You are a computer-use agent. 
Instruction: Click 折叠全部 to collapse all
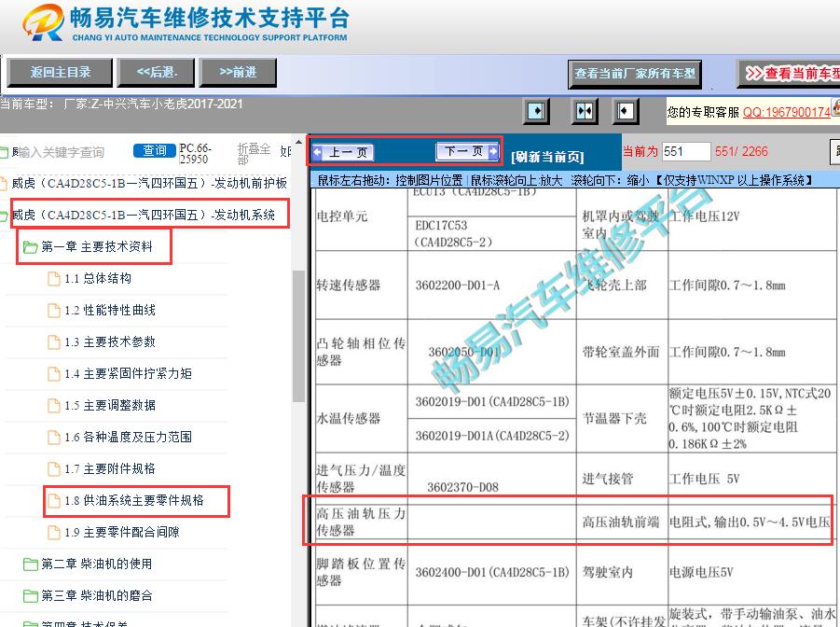(254, 153)
